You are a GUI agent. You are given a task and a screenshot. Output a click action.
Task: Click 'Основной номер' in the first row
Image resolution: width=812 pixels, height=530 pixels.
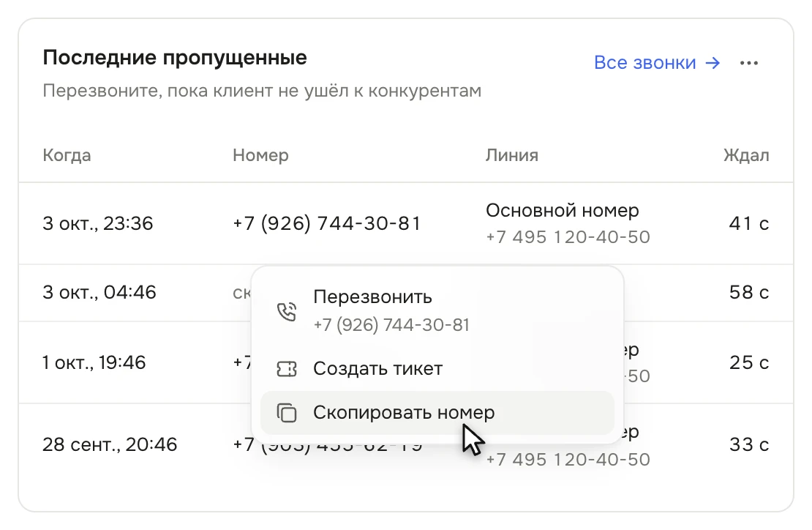click(x=563, y=211)
